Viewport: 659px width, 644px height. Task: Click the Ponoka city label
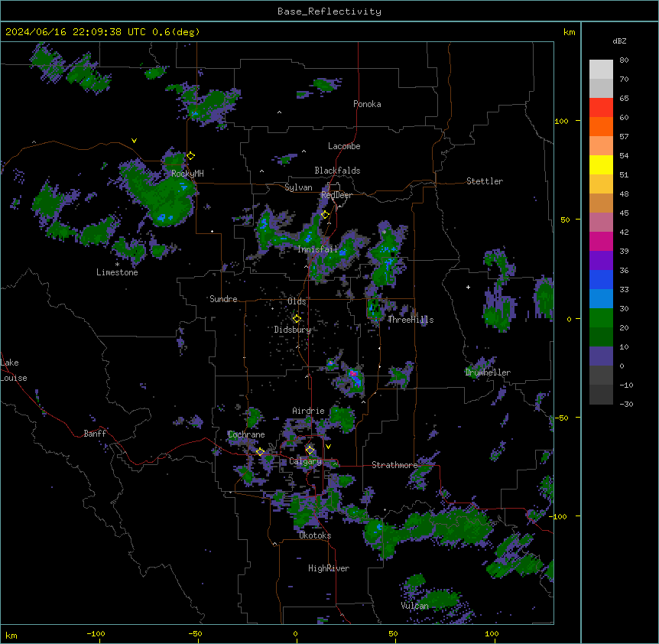[x=367, y=104]
